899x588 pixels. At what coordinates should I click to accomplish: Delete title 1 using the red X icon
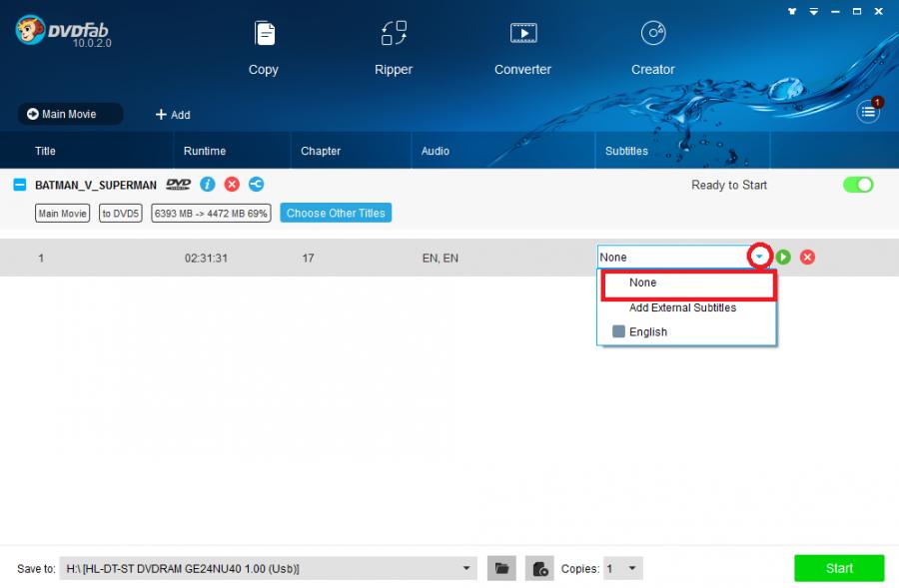pyautogui.click(x=807, y=258)
